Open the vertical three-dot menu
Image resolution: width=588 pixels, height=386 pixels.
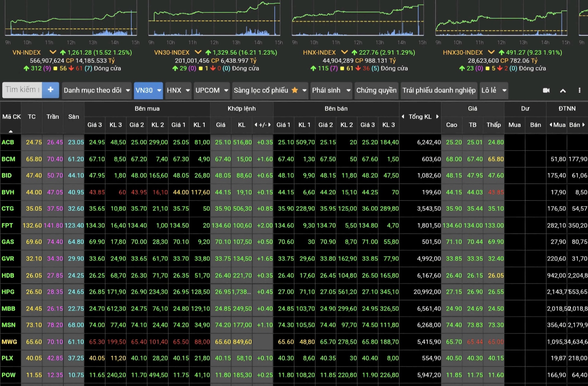(x=579, y=90)
